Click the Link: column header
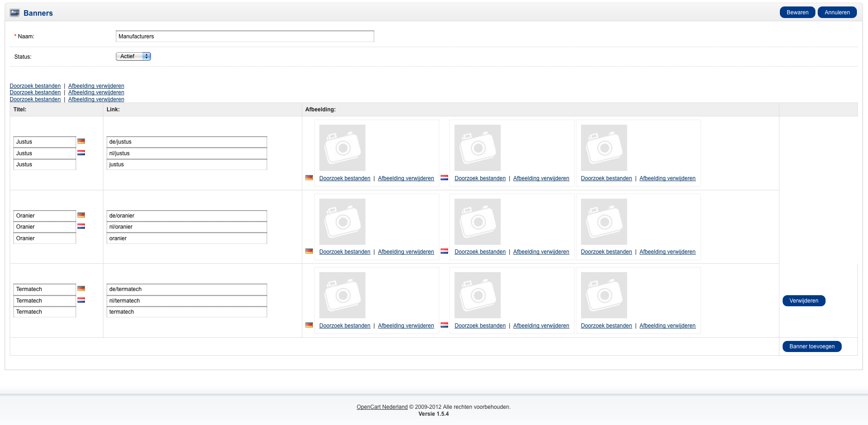Image resolution: width=868 pixels, height=425 pixels. coord(113,109)
